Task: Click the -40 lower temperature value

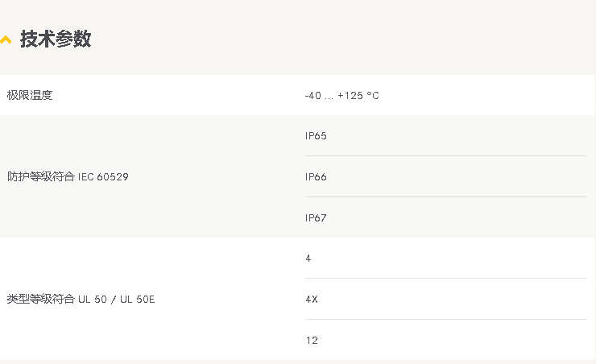Action: pos(313,96)
